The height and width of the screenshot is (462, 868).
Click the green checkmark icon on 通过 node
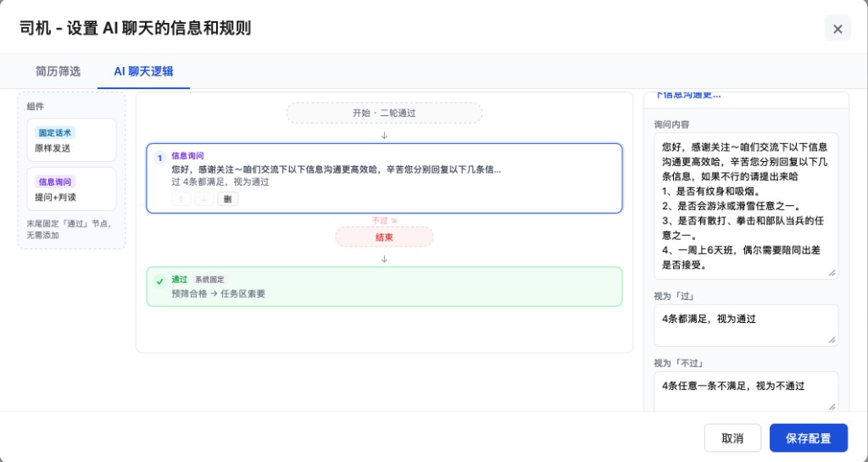[x=159, y=281]
